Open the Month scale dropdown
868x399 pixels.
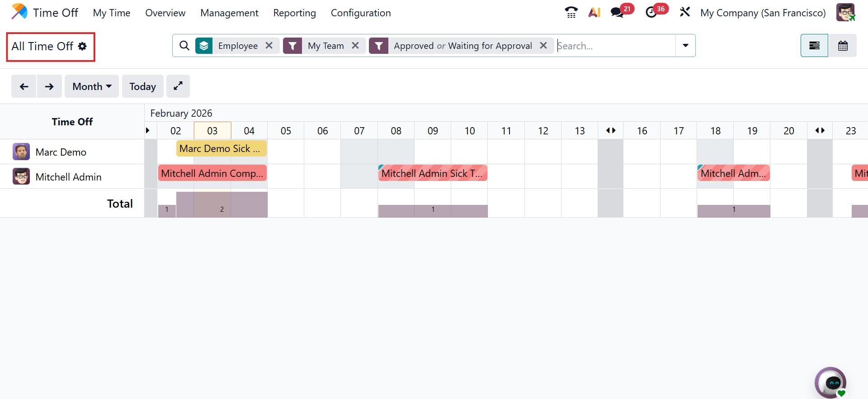click(92, 86)
